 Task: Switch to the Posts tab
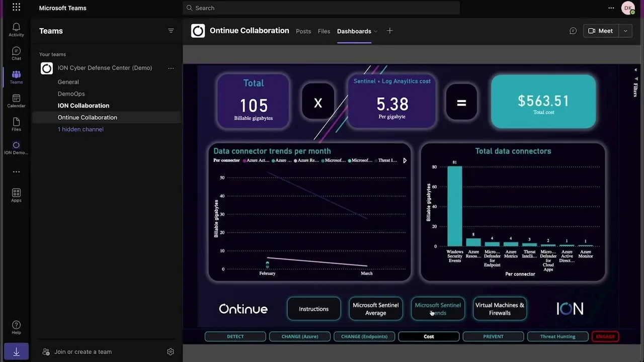303,31
